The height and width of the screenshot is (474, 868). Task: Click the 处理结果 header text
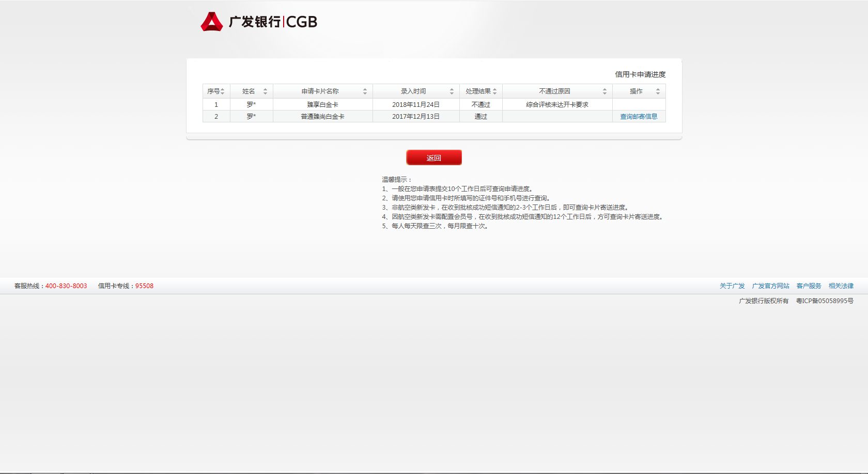coord(478,91)
